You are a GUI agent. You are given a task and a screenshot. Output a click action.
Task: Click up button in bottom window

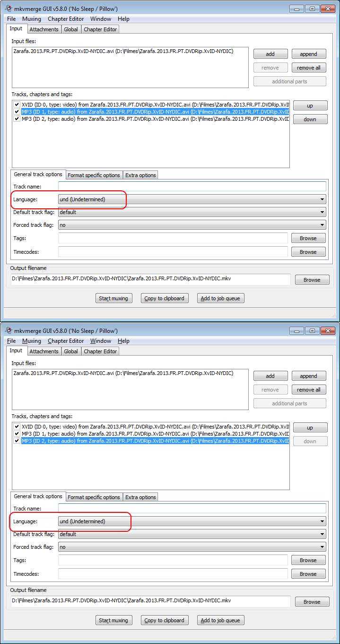pyautogui.click(x=310, y=428)
